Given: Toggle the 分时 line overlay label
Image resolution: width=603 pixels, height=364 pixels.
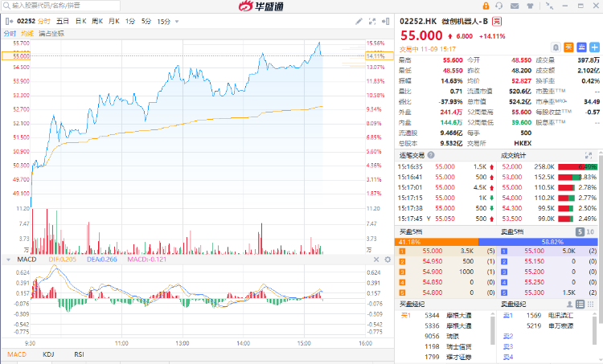Looking at the screenshot, I should [x=10, y=34].
